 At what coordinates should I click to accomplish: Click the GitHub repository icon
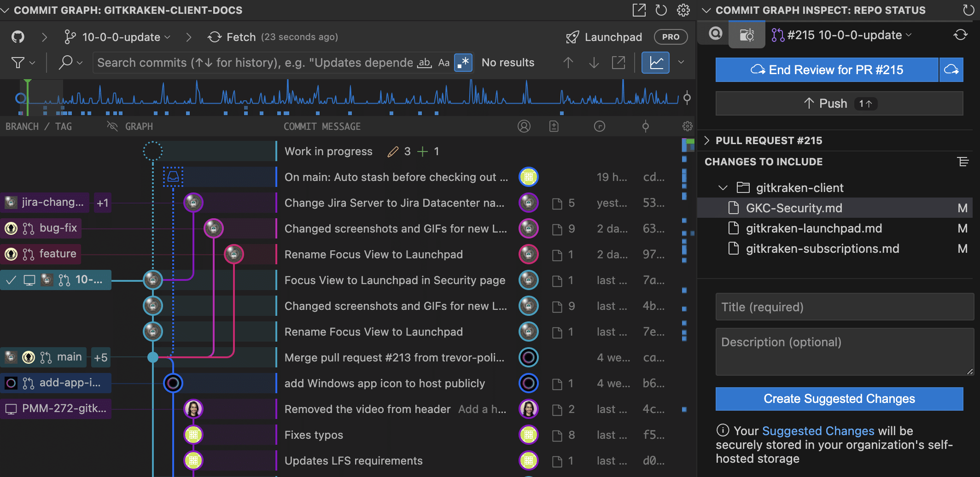click(x=18, y=37)
